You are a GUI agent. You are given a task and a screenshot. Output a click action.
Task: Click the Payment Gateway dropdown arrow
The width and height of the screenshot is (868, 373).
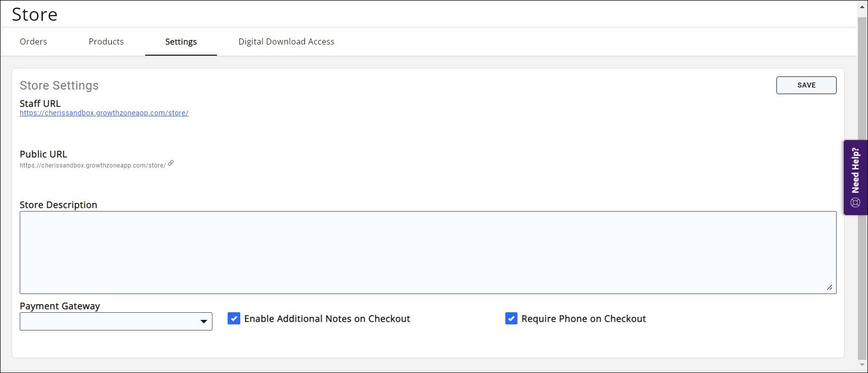[203, 321]
